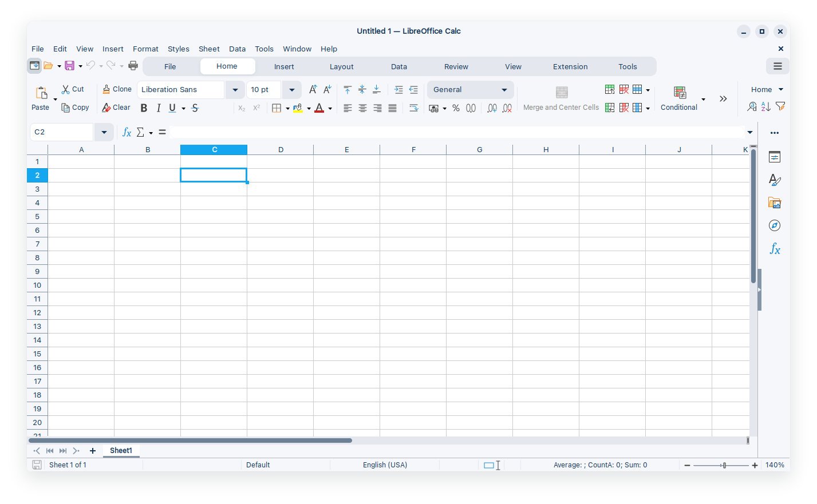This screenshot has width=817, height=504.
Task: Open the Sheet menu
Action: (209, 49)
